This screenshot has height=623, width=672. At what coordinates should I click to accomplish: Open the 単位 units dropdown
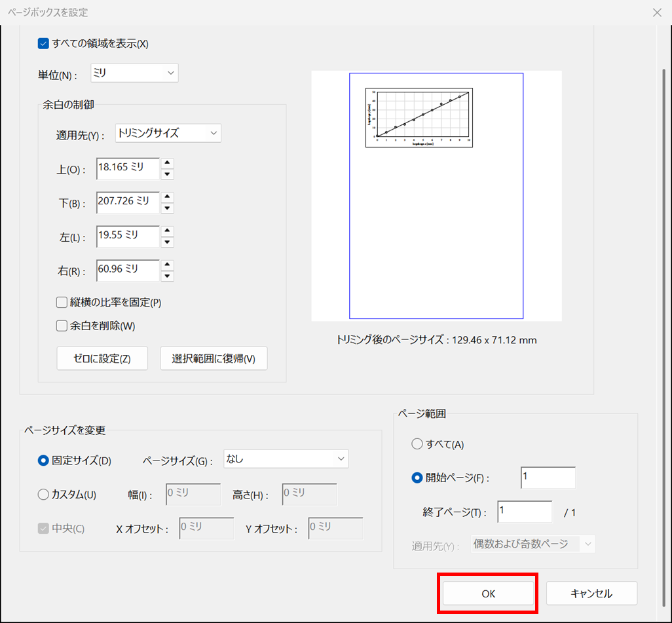134,73
